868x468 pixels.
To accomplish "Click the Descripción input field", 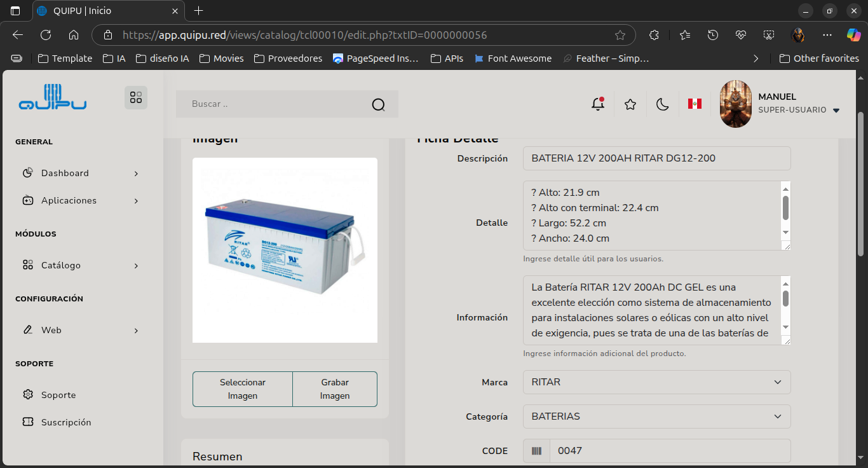I will pyautogui.click(x=656, y=158).
